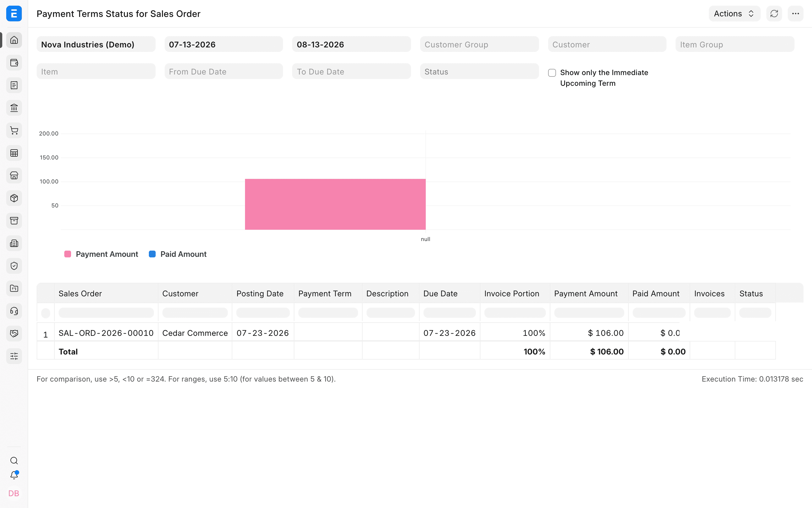Refresh the report with reload icon
Image resolution: width=812 pixels, height=508 pixels.
tap(774, 14)
